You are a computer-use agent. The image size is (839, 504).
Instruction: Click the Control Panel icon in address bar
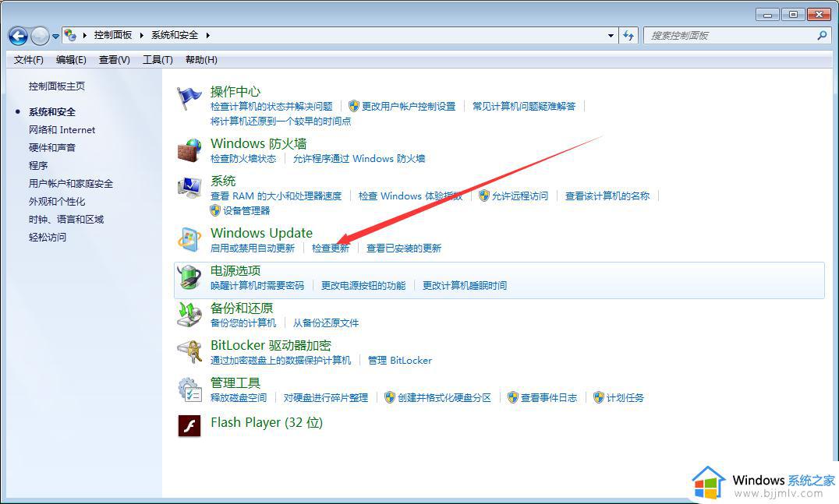(x=70, y=35)
